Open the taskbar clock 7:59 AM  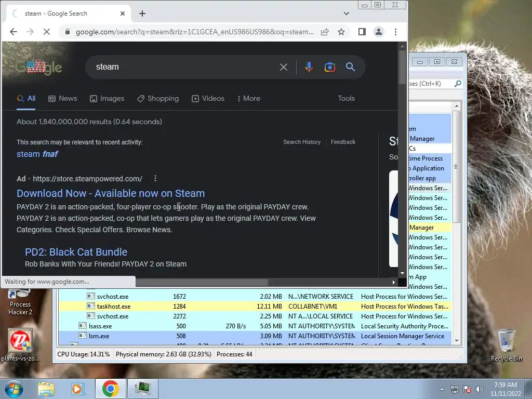click(x=505, y=389)
